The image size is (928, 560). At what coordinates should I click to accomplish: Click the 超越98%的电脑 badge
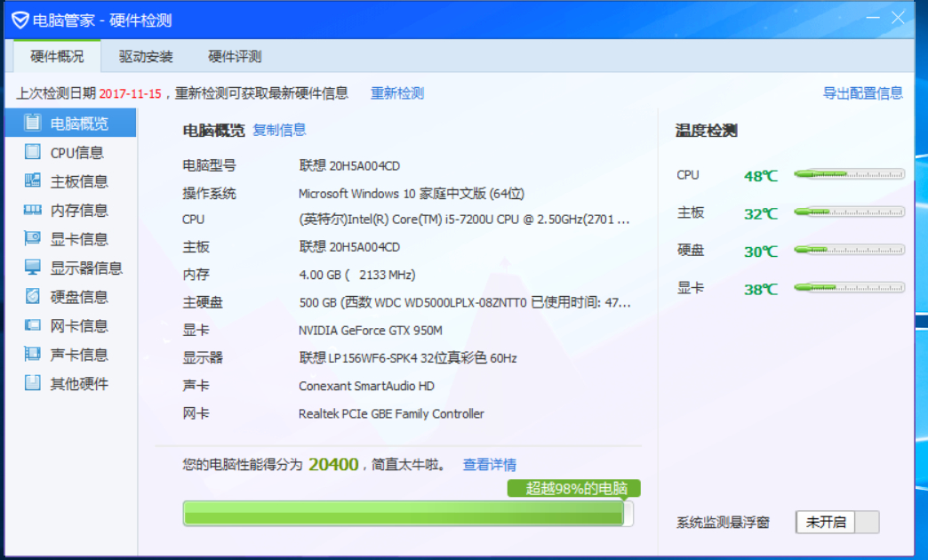click(x=574, y=488)
